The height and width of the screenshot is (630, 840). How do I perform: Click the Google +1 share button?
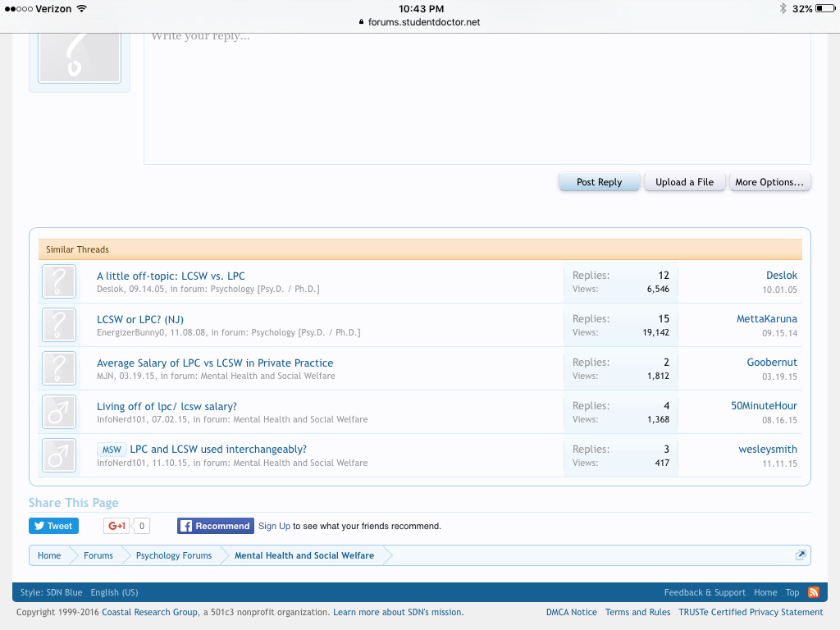[x=116, y=526]
